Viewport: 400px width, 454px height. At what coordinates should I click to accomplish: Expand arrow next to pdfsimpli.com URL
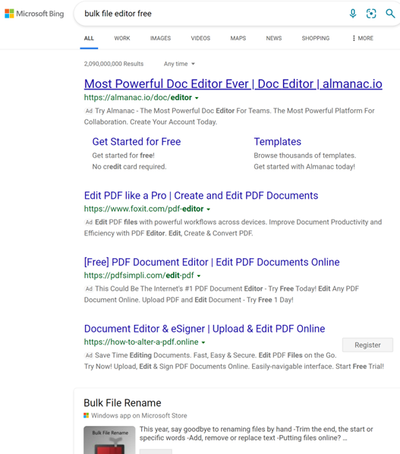coord(199,276)
